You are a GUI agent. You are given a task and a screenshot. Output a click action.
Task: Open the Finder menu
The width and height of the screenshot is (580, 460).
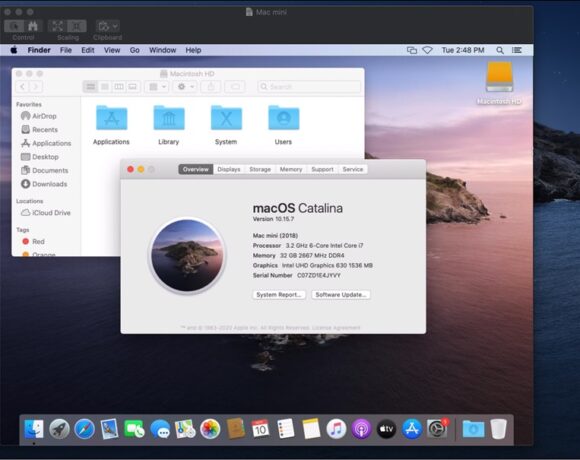coord(39,50)
